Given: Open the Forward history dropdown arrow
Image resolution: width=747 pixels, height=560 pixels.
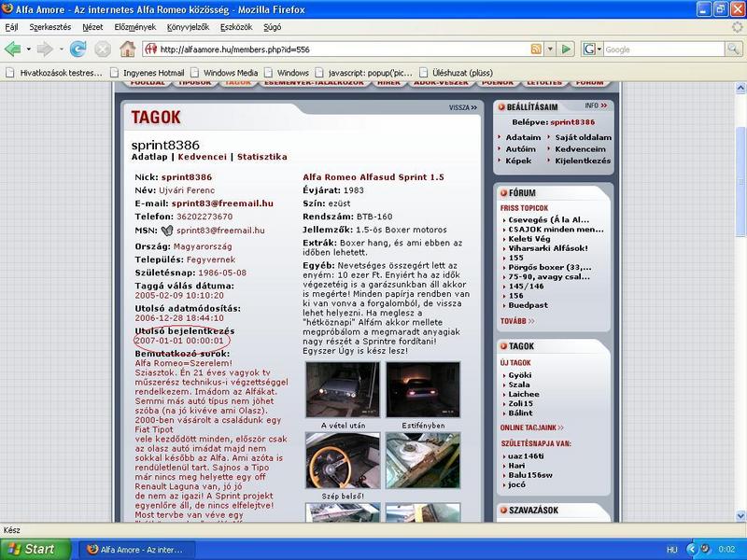Looking at the screenshot, I should [61, 49].
